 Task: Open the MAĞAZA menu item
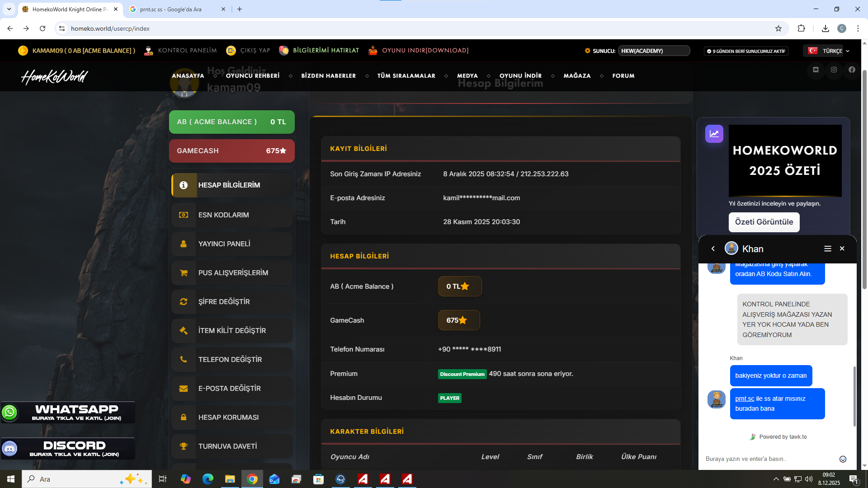tap(577, 76)
